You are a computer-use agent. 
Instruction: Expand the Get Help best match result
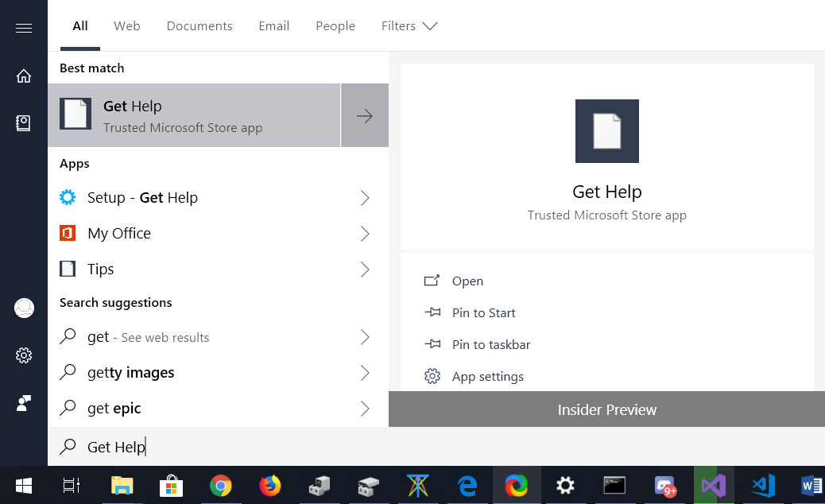(364, 115)
